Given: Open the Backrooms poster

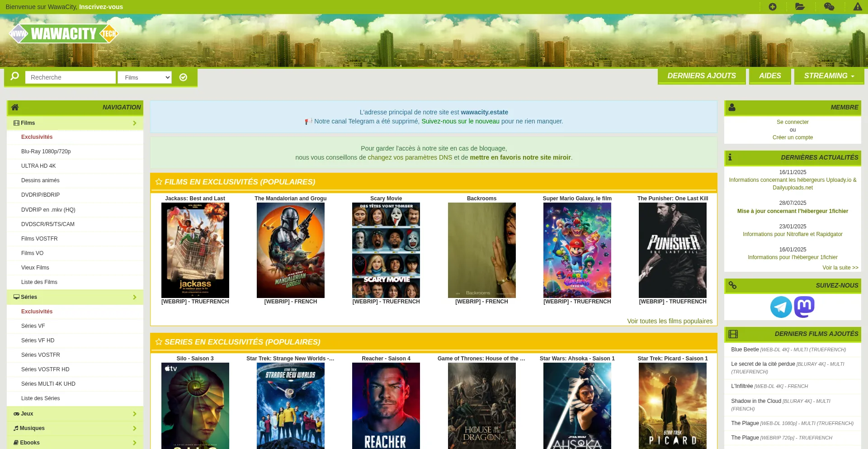Looking at the screenshot, I should click(x=482, y=250).
